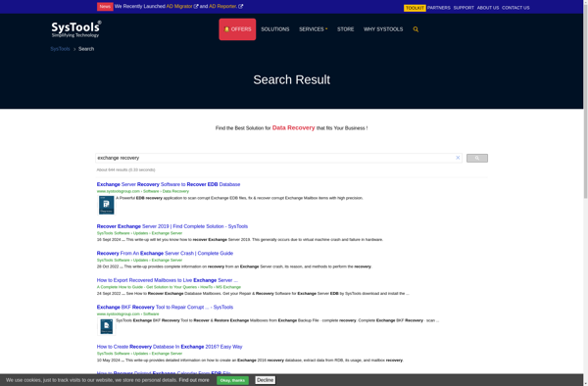Click the AD Reporter external link icon
The height and width of the screenshot is (386, 588).
coord(241,6)
